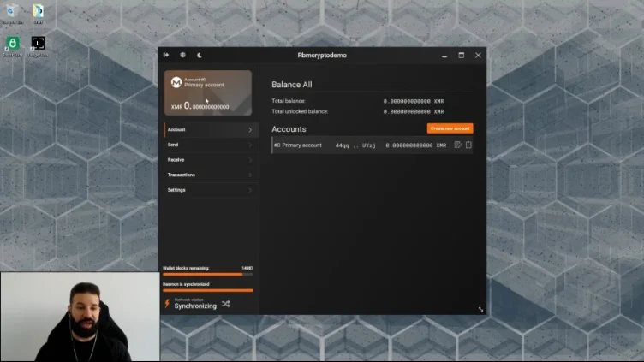
Task: Maximize the Rbmcryptodemo window
Action: [462, 55]
